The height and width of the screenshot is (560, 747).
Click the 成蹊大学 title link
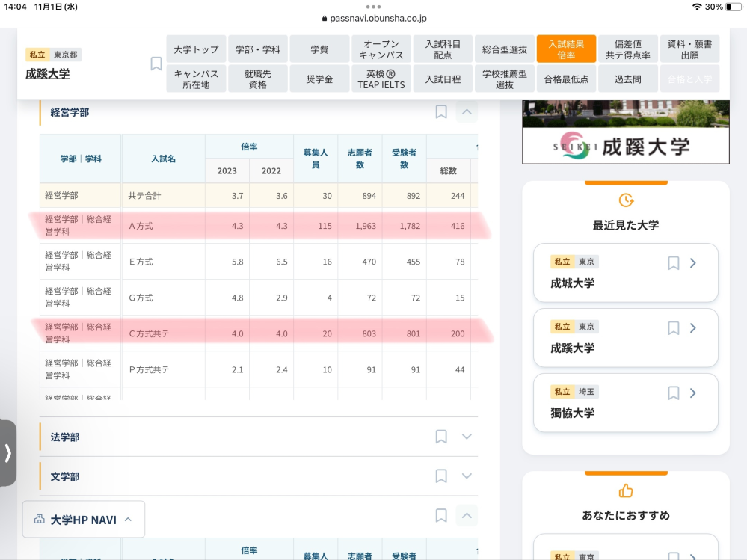pos(48,73)
